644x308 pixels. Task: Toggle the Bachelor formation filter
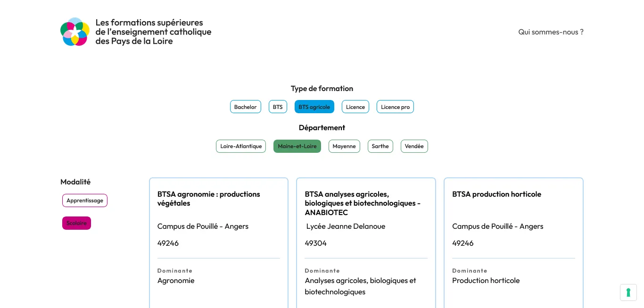click(x=245, y=107)
